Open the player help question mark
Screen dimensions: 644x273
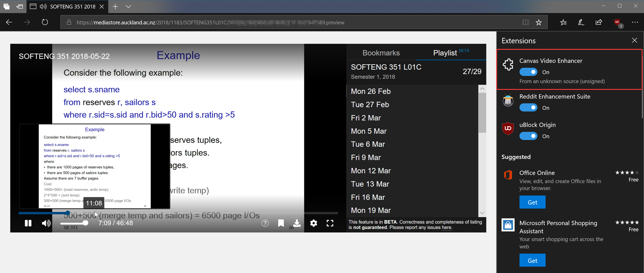265,223
